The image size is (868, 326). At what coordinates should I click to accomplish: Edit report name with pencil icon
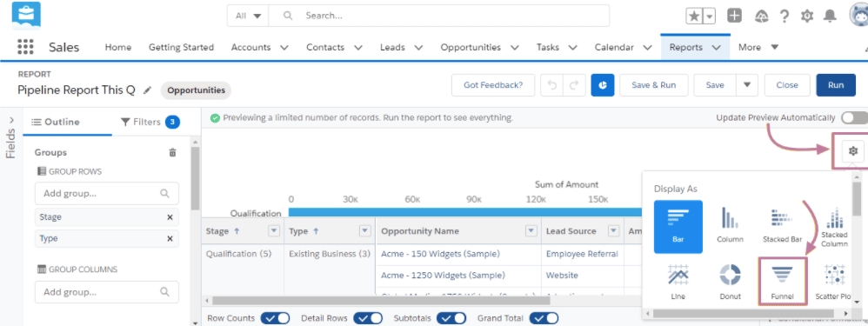pos(147,90)
